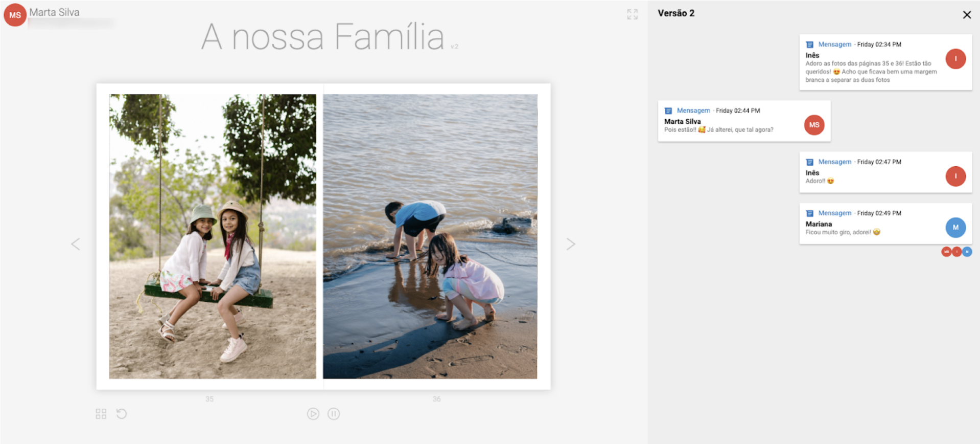
Task: Pause the slideshow playback
Action: tap(334, 414)
